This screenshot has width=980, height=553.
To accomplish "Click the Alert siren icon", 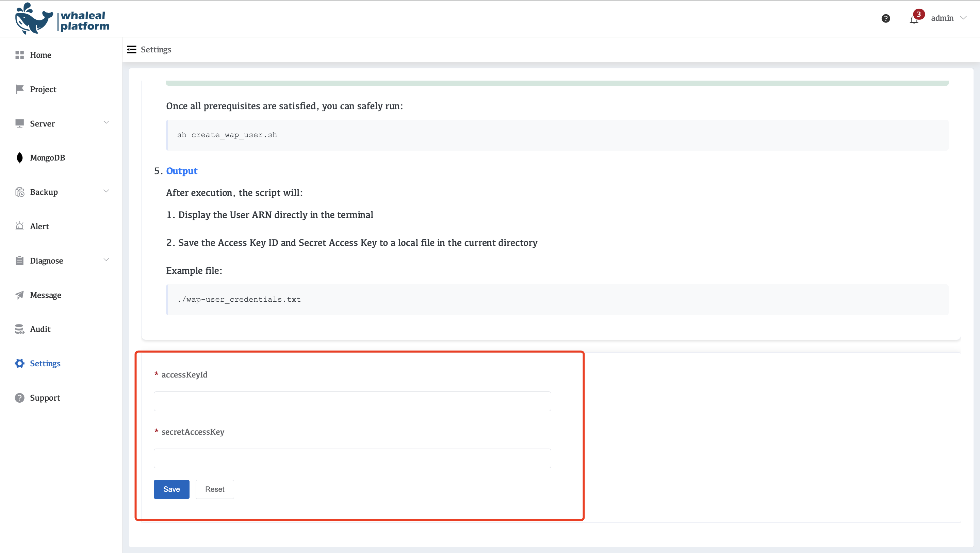I will tap(19, 226).
